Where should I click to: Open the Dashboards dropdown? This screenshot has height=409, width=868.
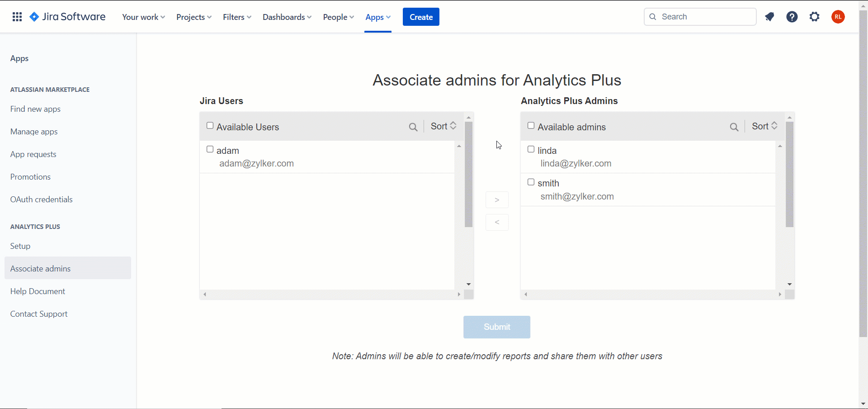pos(287,17)
